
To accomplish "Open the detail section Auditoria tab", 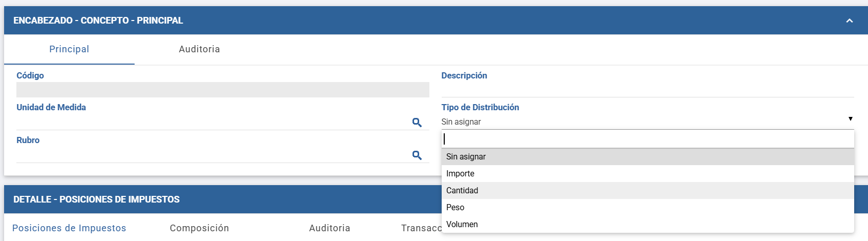I will 330,228.
